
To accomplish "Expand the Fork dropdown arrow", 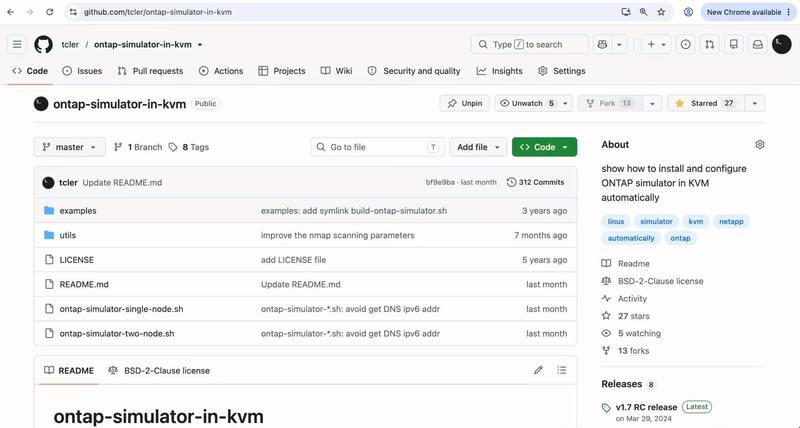I will tap(652, 103).
